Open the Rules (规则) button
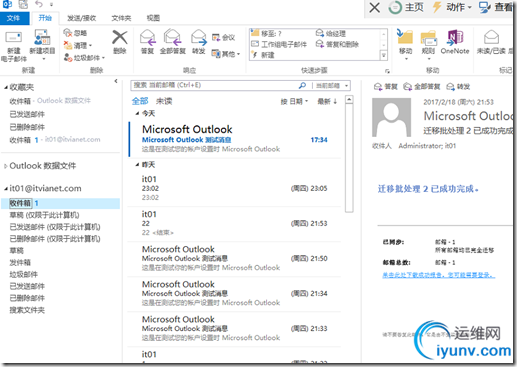The width and height of the screenshot is (517, 367). (428, 45)
